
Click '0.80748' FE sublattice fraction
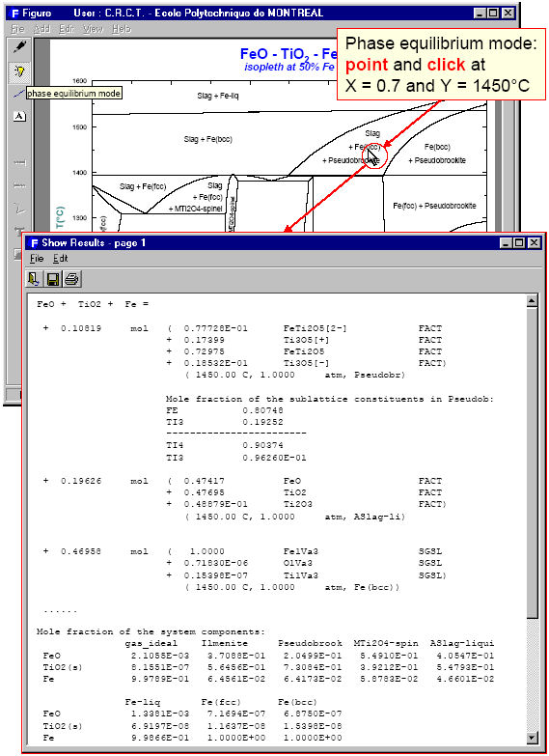click(x=262, y=410)
